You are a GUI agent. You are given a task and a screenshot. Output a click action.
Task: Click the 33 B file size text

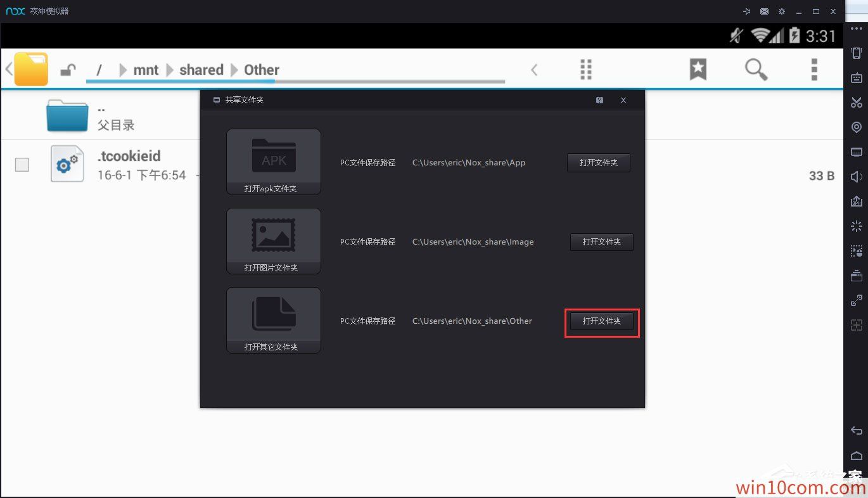click(x=822, y=176)
